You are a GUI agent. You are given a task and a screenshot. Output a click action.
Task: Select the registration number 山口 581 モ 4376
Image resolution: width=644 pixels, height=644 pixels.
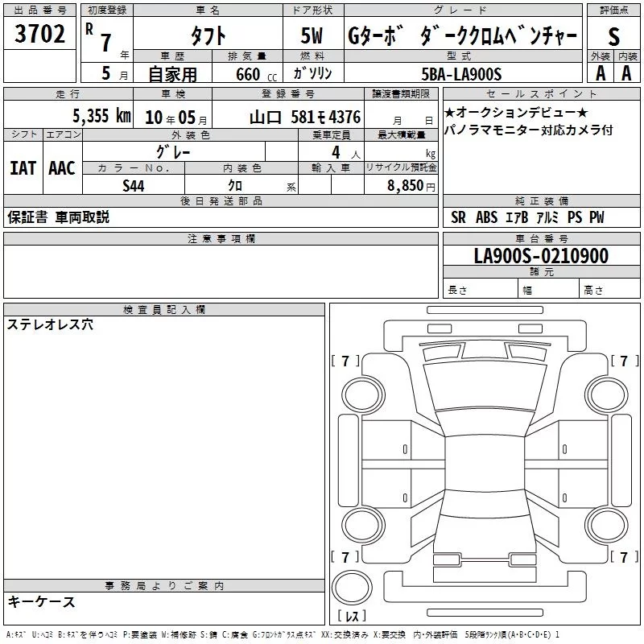pos(305,117)
